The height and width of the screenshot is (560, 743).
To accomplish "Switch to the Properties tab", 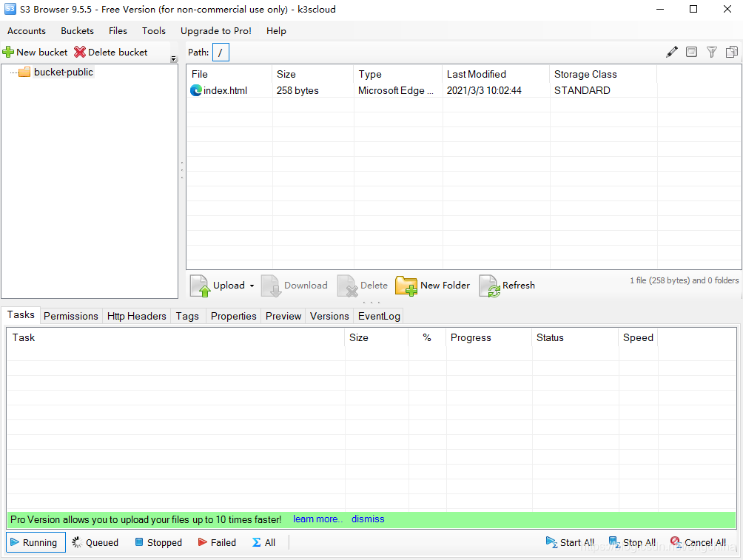I will [x=234, y=316].
